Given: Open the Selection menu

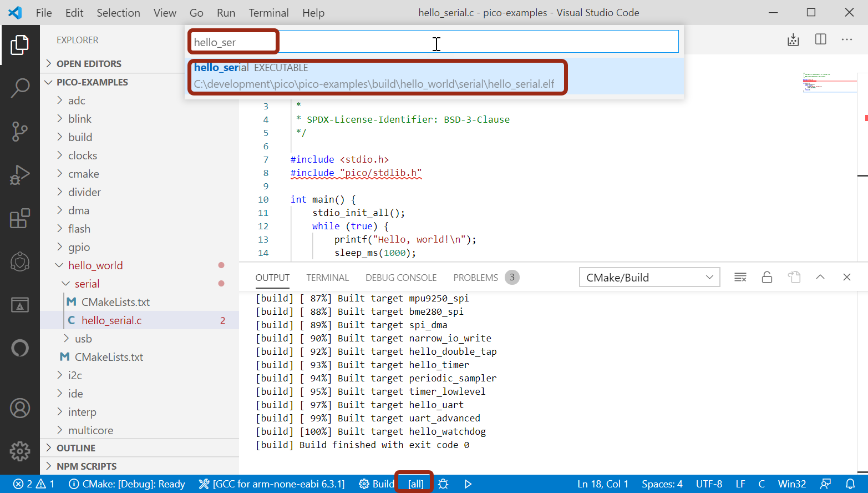Looking at the screenshot, I should pos(118,13).
